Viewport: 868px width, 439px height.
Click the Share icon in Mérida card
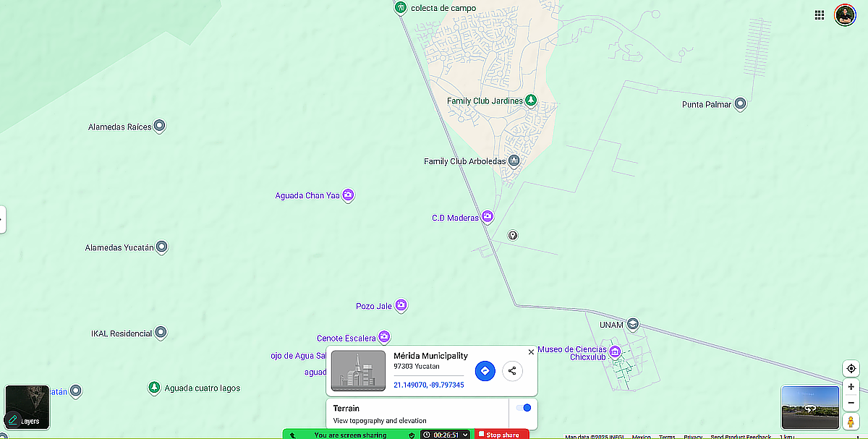[x=512, y=371]
